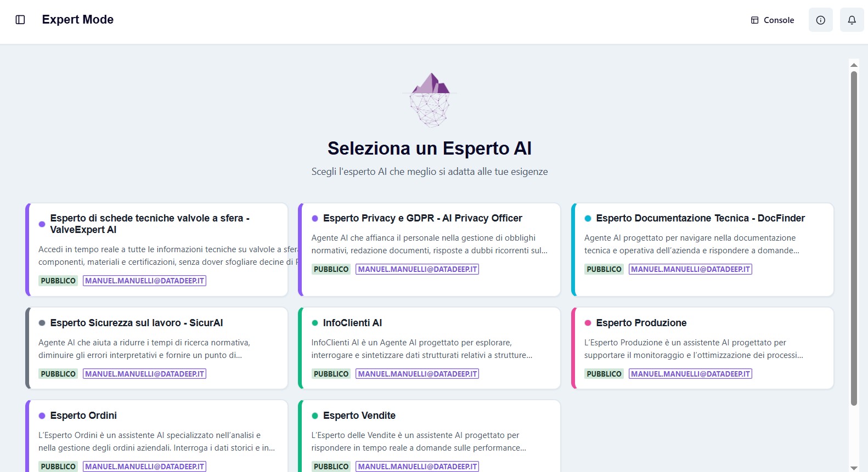Click owner email tag on SicurAI card
The width and height of the screenshot is (868, 472).
coord(144,374)
